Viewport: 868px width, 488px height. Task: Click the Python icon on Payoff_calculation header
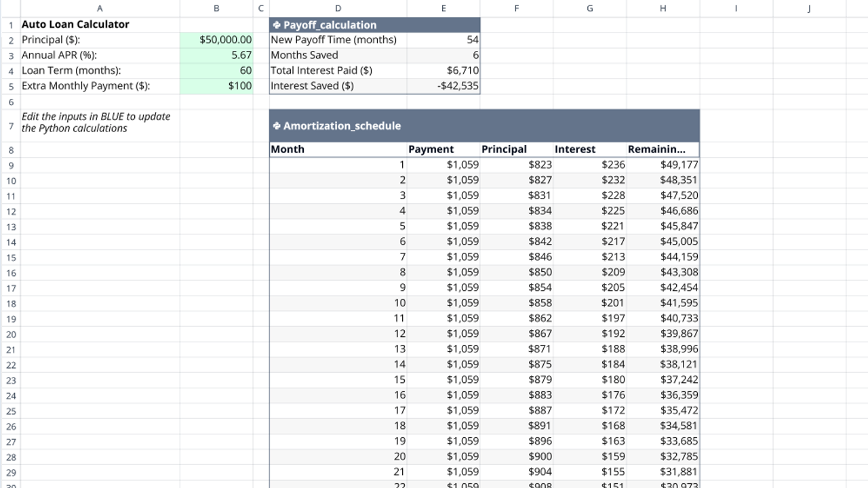pyautogui.click(x=277, y=24)
